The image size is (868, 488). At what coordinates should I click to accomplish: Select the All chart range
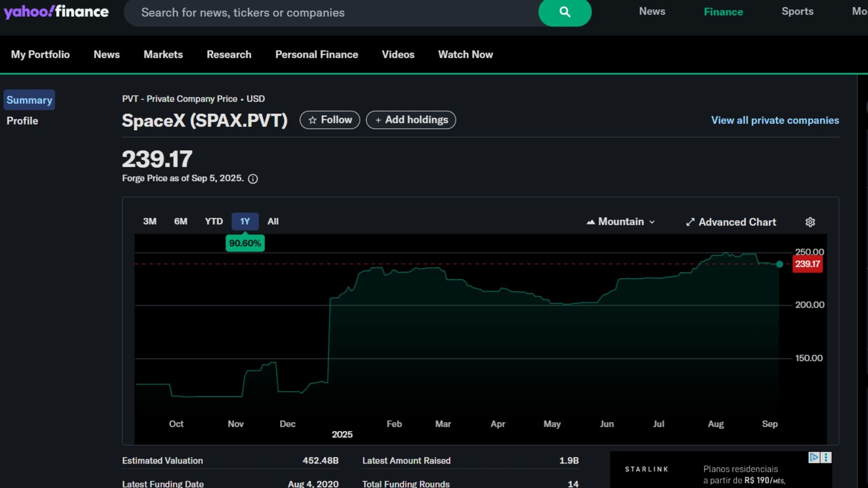[x=273, y=221]
